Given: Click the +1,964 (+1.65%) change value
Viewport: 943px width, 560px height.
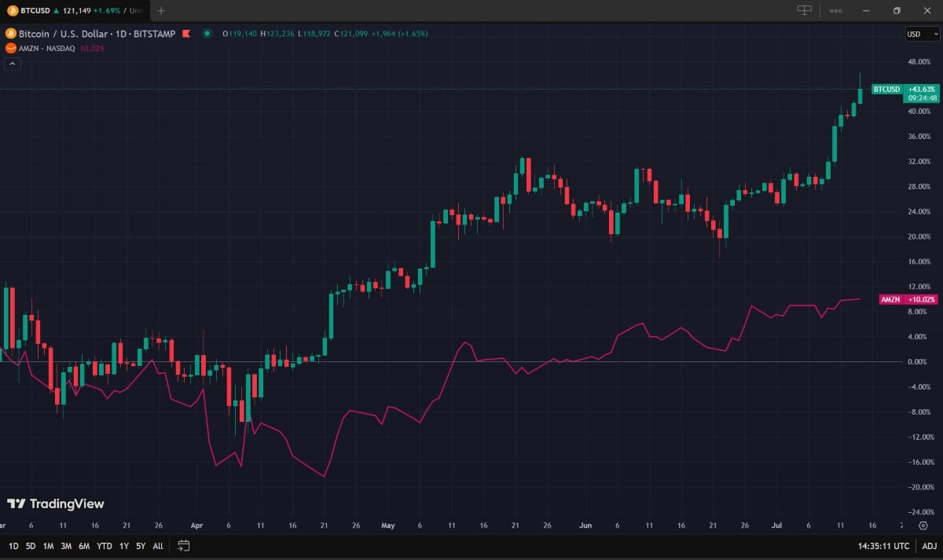Looking at the screenshot, I should click(401, 34).
